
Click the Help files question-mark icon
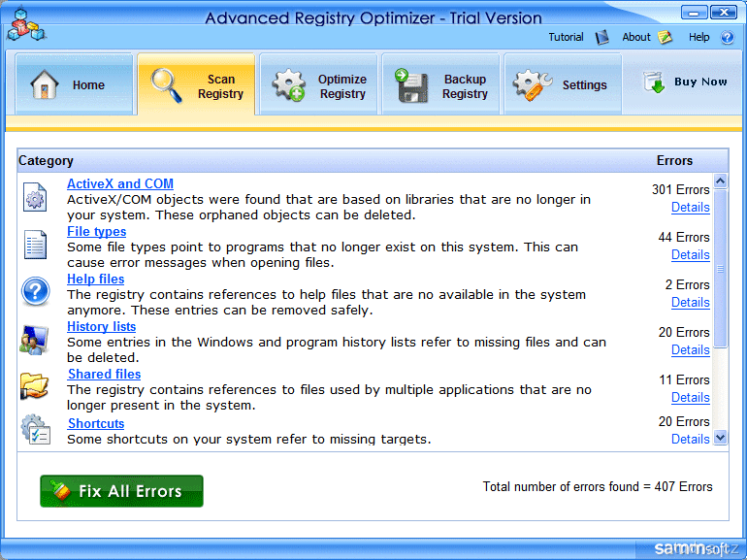pyautogui.click(x=35, y=291)
